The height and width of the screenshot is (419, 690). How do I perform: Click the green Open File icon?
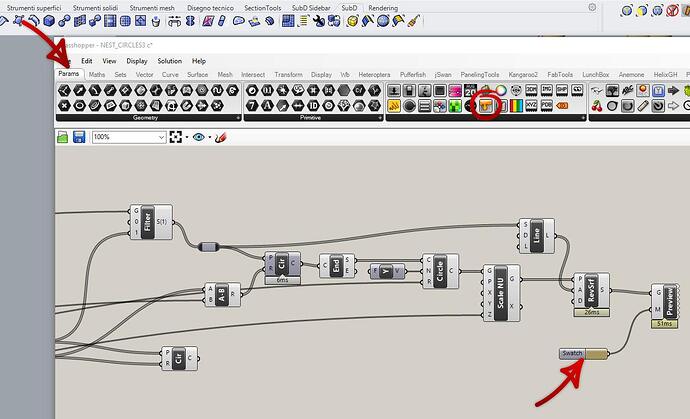pos(62,137)
